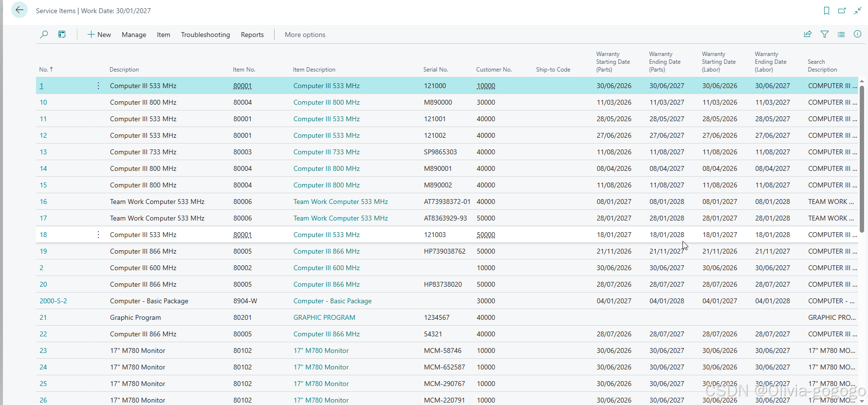The width and height of the screenshot is (868, 405).
Task: Click scrollbar up arrow
Action: [x=862, y=81]
